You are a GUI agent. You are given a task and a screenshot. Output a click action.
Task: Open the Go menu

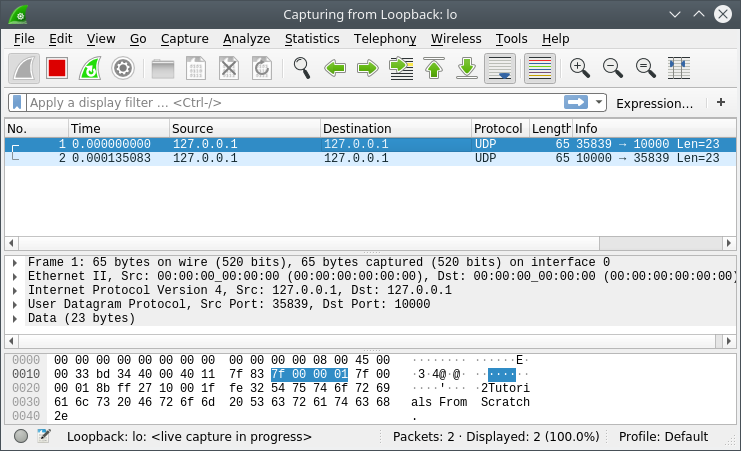(x=138, y=39)
